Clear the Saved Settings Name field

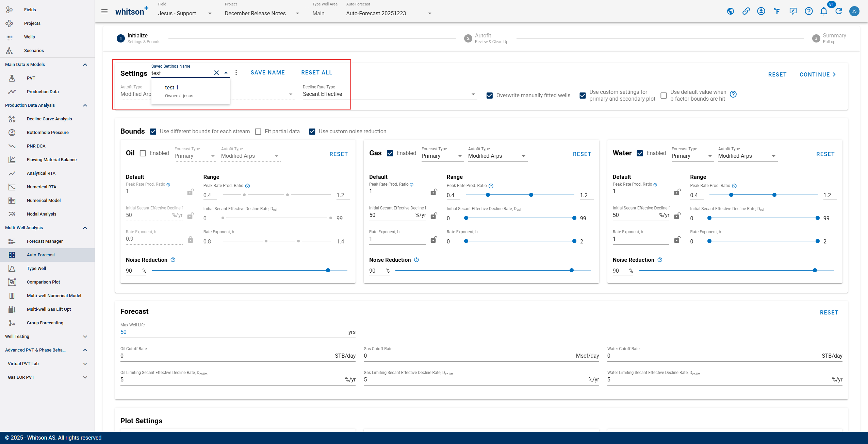[x=216, y=73]
